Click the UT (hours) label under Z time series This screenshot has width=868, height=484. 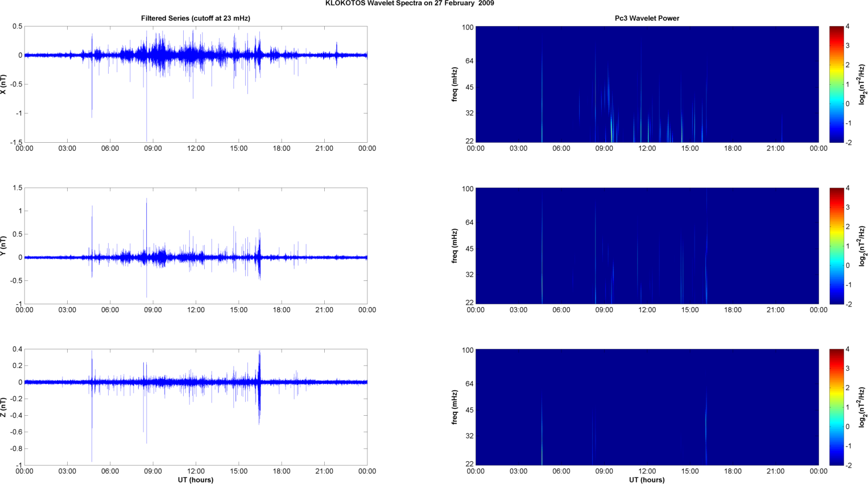coord(196,480)
